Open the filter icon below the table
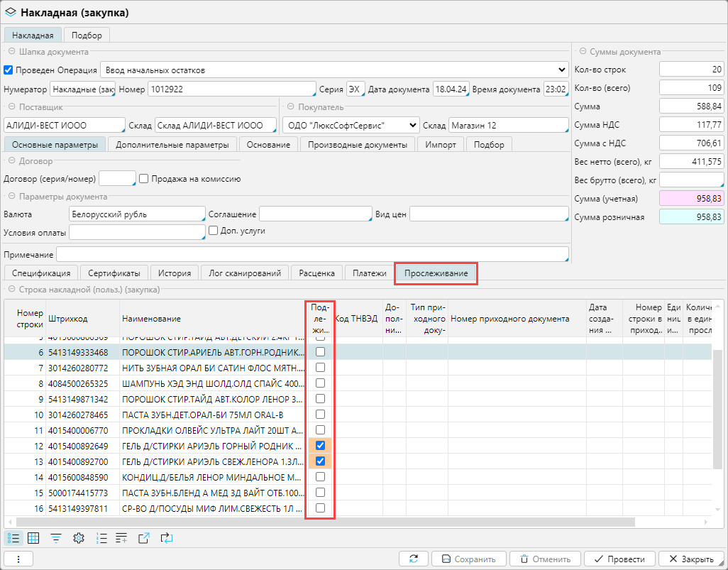 [55, 538]
